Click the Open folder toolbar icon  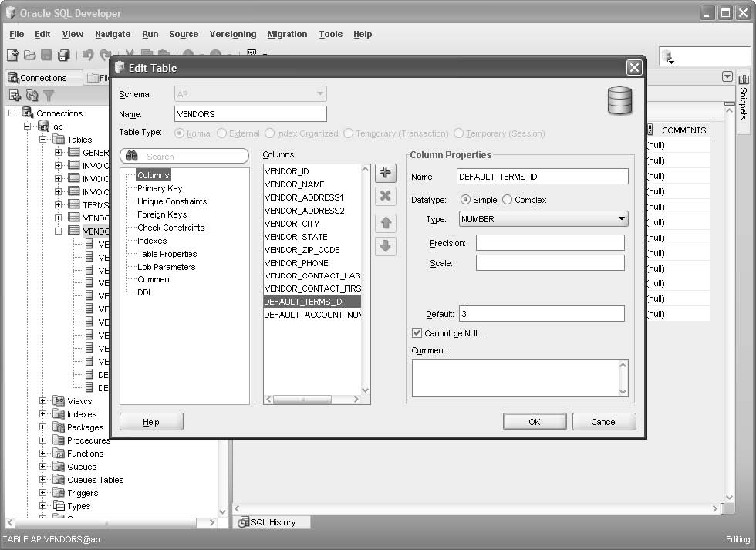tap(30, 55)
